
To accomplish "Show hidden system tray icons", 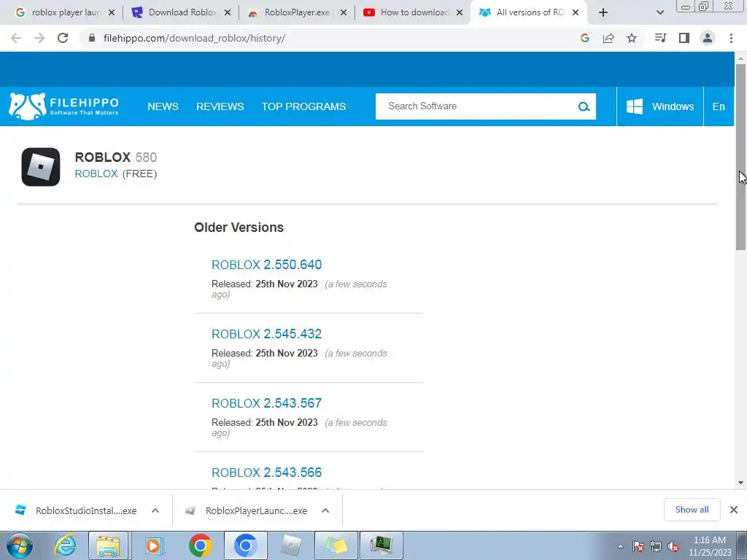I will (x=620, y=547).
